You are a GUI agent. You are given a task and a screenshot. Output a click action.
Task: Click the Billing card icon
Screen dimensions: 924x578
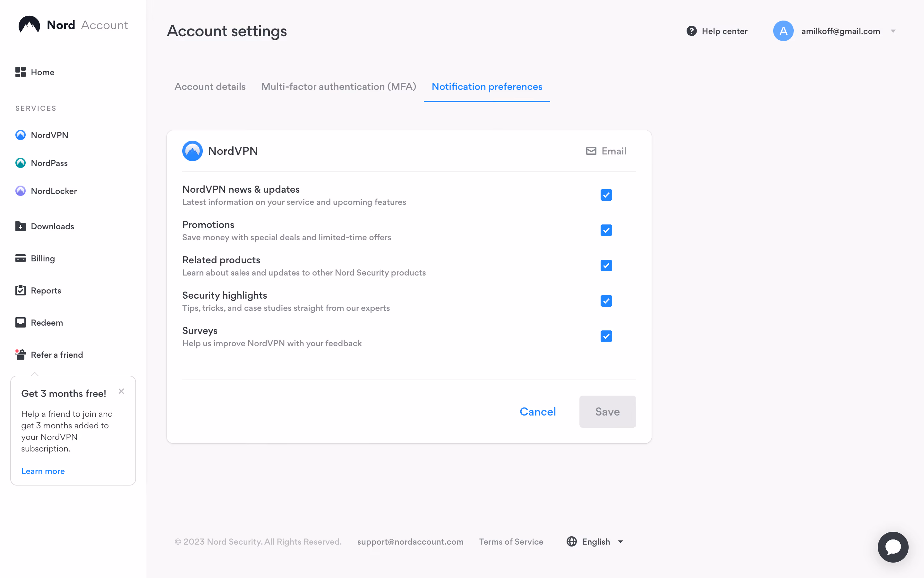pos(21,258)
